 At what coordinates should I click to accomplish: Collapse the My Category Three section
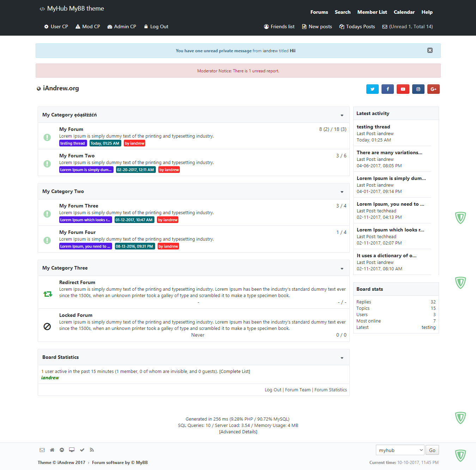click(342, 269)
